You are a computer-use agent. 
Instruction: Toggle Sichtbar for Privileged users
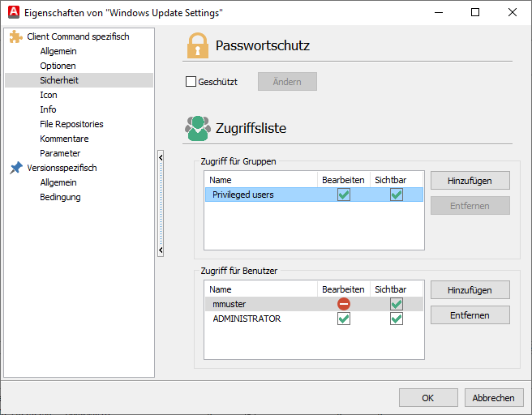(x=396, y=195)
